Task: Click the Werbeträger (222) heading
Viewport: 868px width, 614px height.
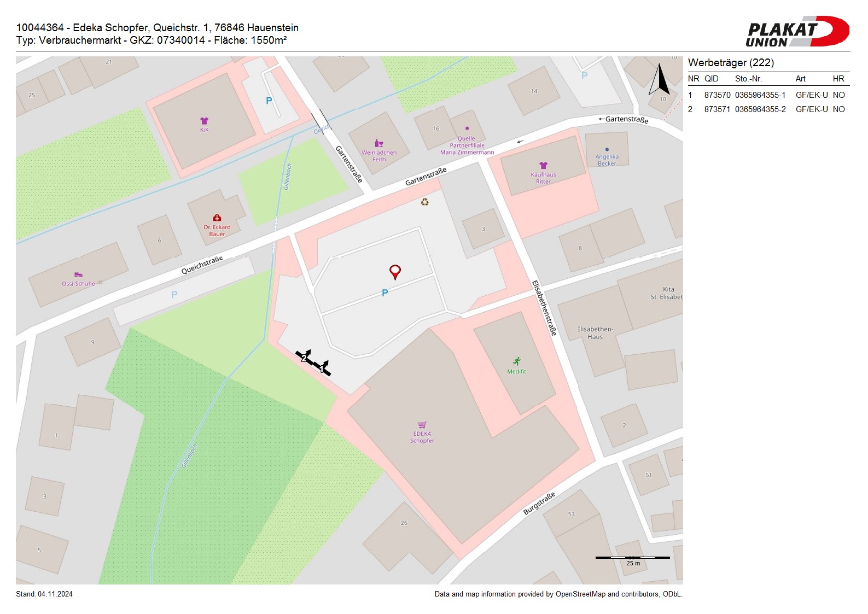Action: (x=731, y=63)
